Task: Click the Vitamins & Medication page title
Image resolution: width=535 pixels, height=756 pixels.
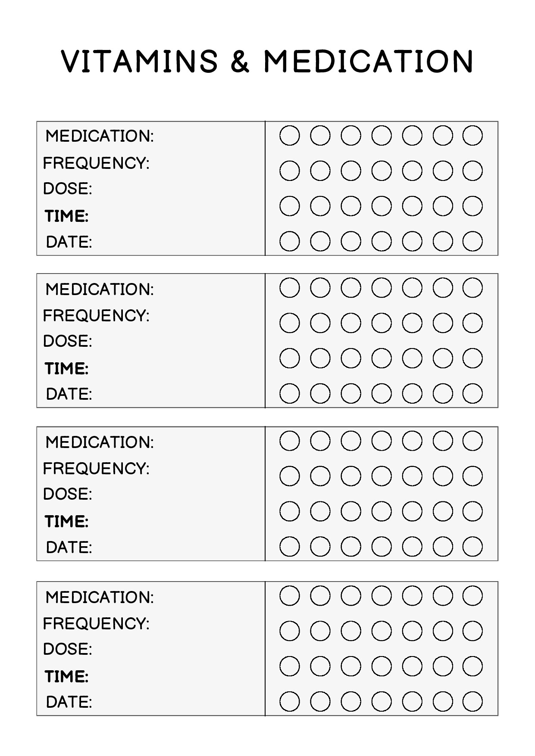Action: (267, 61)
